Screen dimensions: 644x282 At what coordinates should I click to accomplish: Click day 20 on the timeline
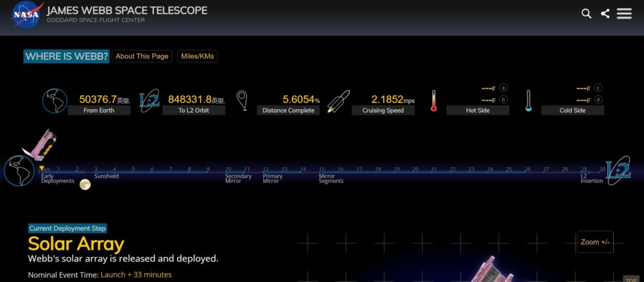[x=415, y=169]
